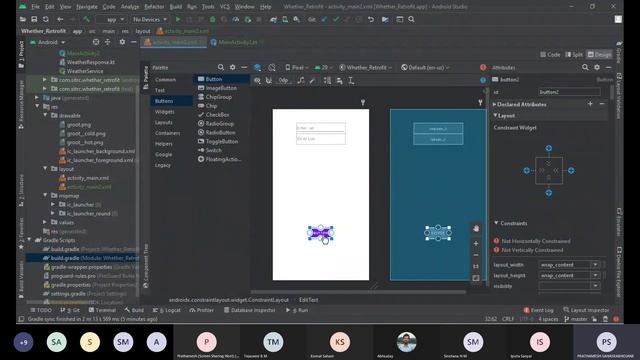640x360 pixels.
Task: Click the Pan hand tool on canvas
Action: [x=476, y=229]
